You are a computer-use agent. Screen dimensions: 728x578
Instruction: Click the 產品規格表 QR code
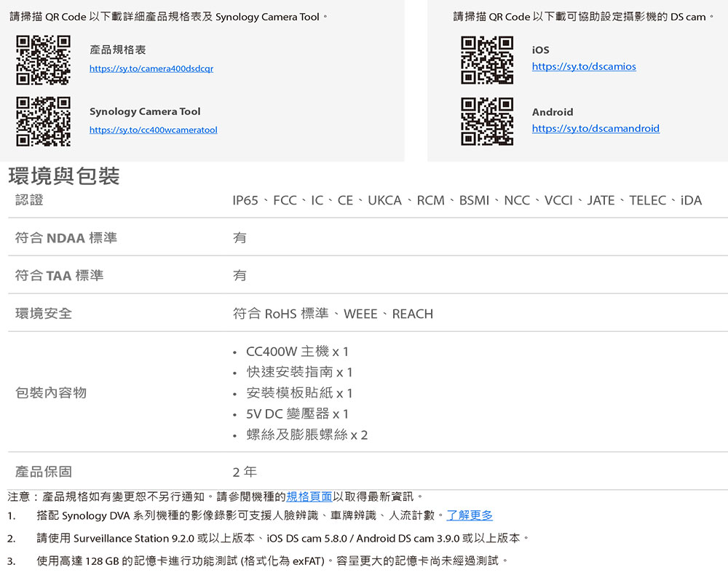point(43,60)
